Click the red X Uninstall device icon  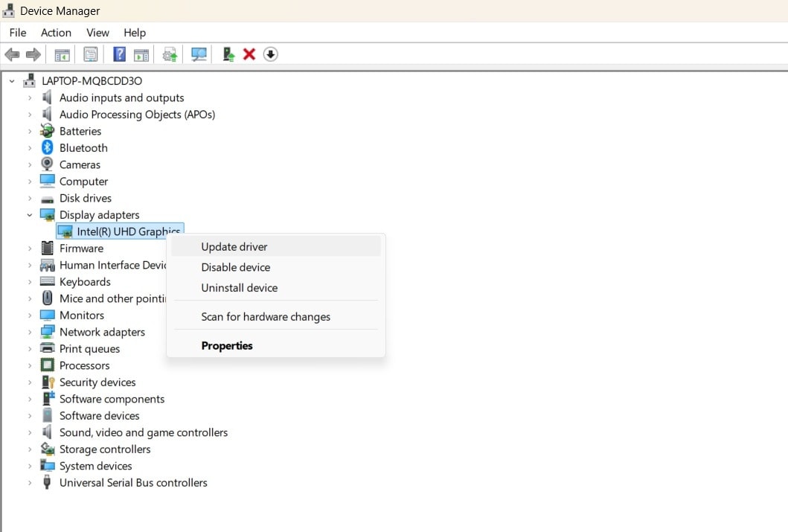pyautogui.click(x=249, y=54)
